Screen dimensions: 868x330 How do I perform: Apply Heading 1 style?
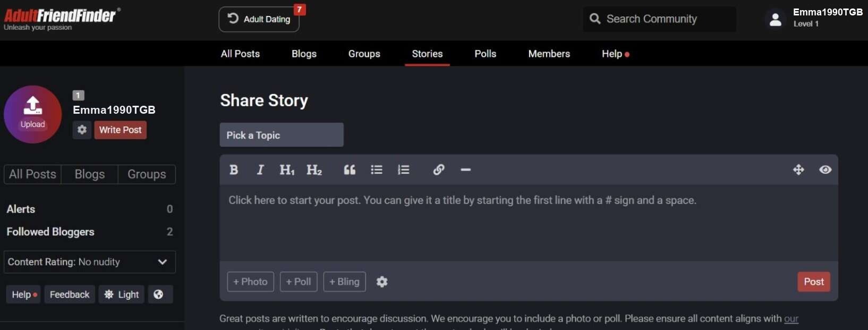point(287,170)
